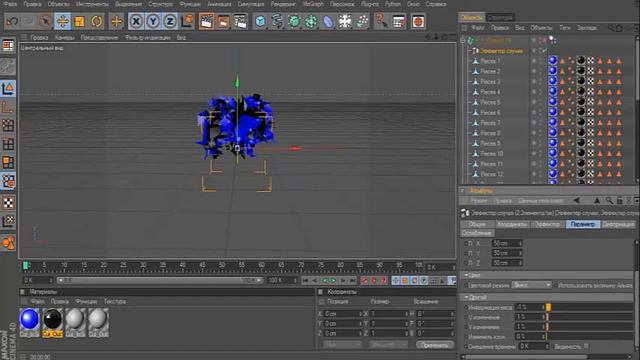Click the blue material tag on Pieces 2
Screen dimensions: 640x360
coord(553,71)
